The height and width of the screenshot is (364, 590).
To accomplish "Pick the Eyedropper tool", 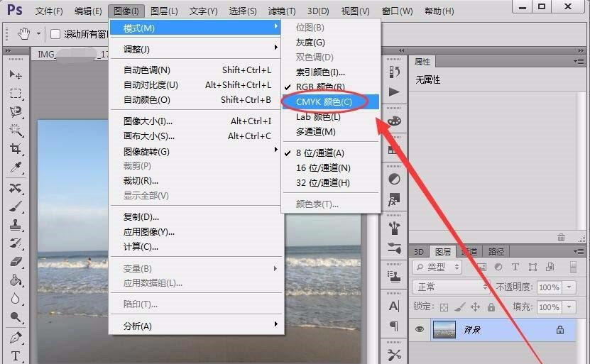I will click(16, 168).
